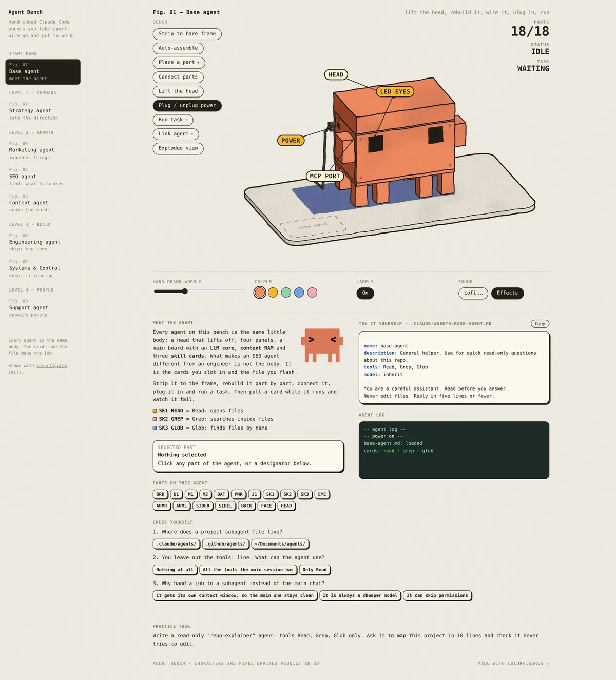
Task: Select the SIDEL part chip
Action: (x=225, y=506)
